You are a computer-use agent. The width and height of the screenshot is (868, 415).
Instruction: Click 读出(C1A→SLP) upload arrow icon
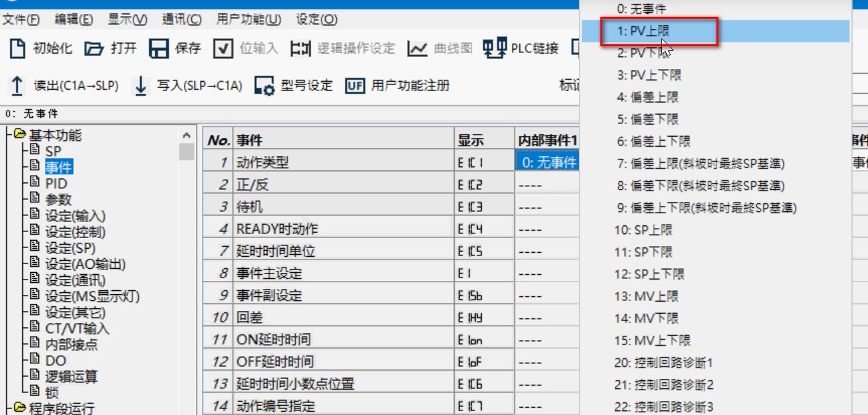click(x=17, y=86)
